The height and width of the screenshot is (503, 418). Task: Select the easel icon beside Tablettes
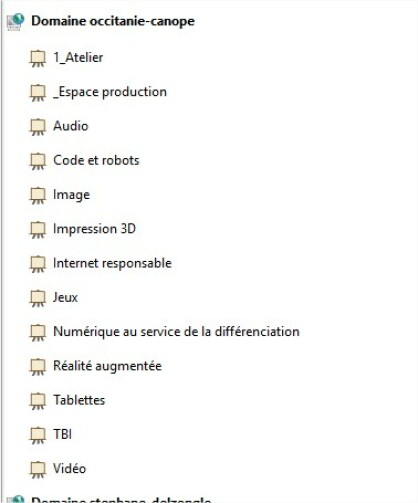point(38,401)
